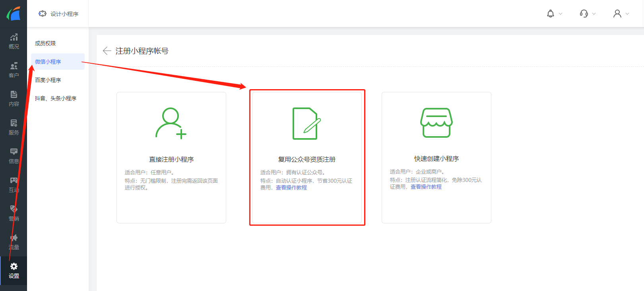Expand the user account dropdown
644x291 pixels.
pyautogui.click(x=621, y=14)
